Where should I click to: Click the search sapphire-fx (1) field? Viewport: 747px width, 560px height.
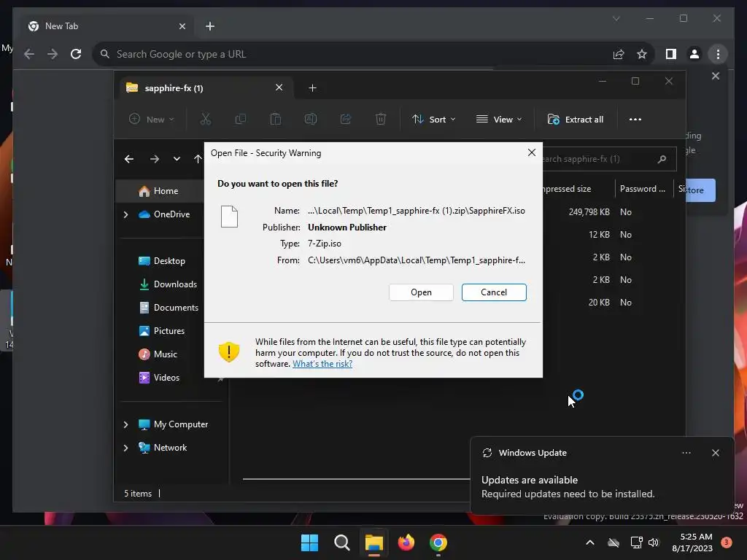pos(609,159)
